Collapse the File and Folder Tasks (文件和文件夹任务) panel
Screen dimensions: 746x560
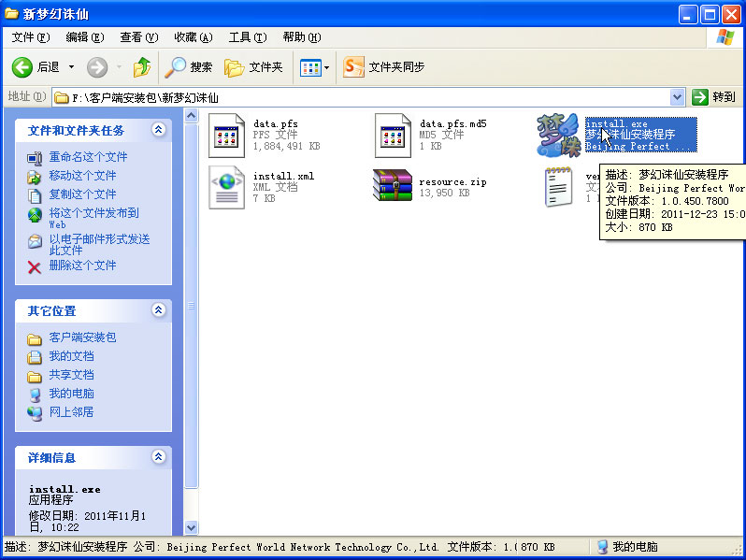pyautogui.click(x=158, y=130)
